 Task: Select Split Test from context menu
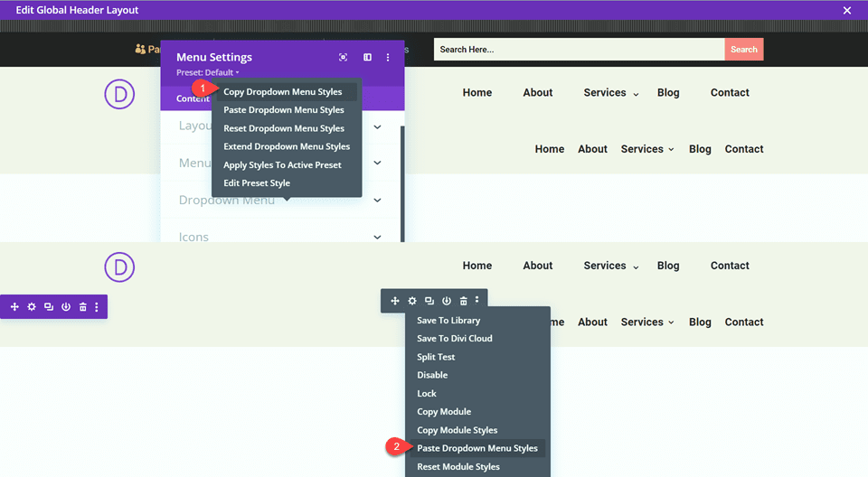436,357
